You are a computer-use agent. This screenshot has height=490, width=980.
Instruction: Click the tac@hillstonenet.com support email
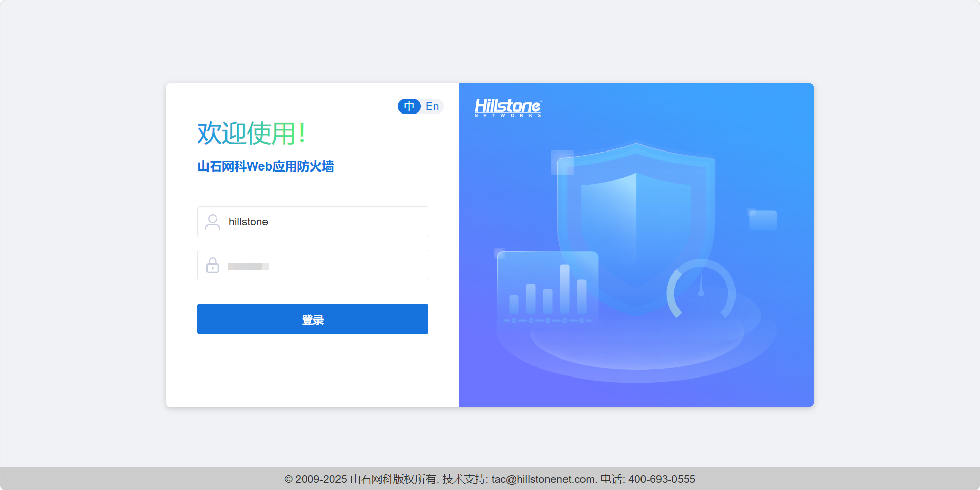[543, 479]
